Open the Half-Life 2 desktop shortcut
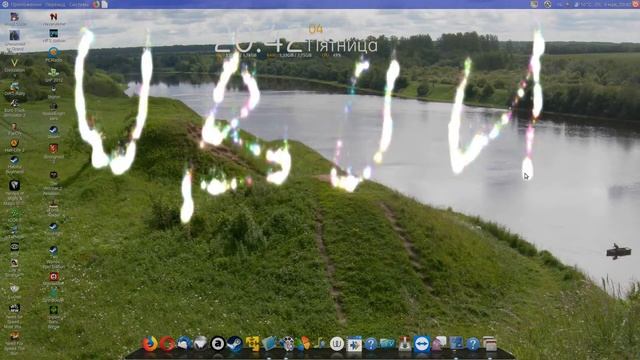The height and width of the screenshot is (360, 640). point(14,145)
